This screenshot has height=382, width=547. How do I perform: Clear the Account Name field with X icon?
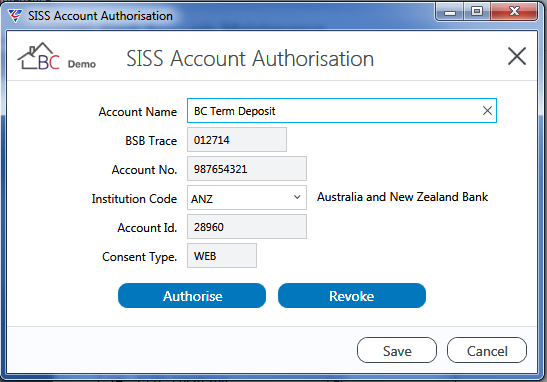tap(487, 111)
